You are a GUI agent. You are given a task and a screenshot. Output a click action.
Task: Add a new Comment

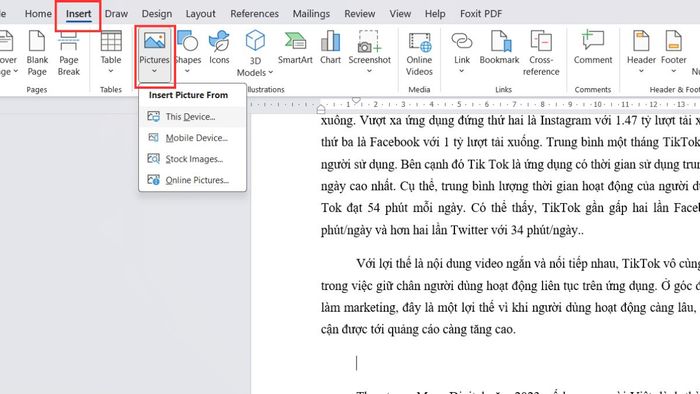coord(593,47)
